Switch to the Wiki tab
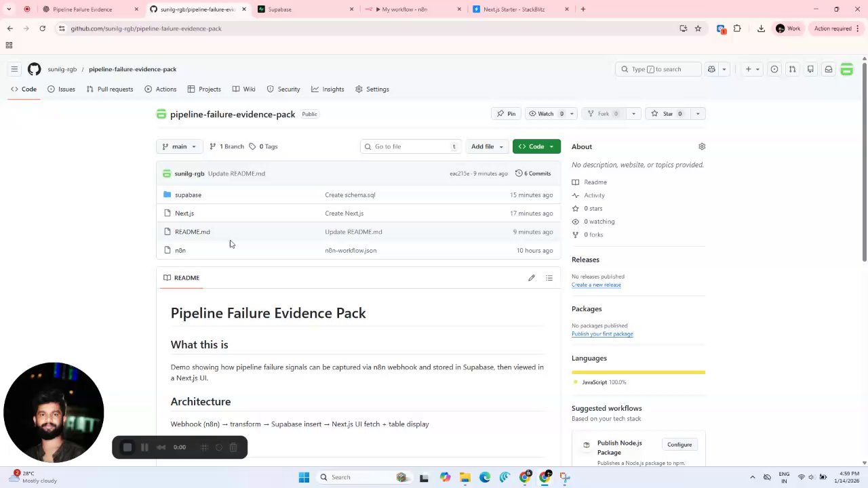Image resolution: width=868 pixels, height=488 pixels. (243, 89)
